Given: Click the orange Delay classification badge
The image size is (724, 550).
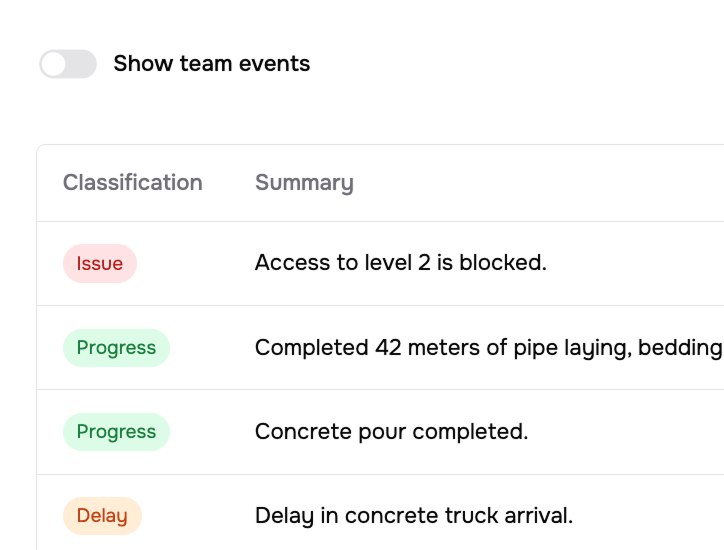Looking at the screenshot, I should pos(102,516).
